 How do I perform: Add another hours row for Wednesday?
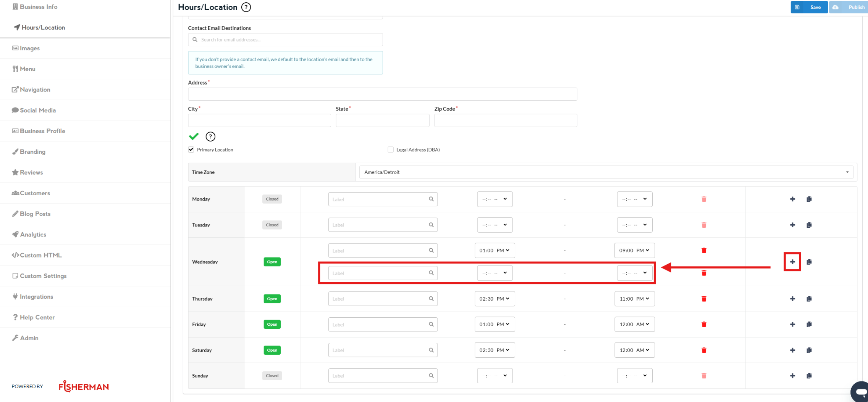tap(792, 262)
